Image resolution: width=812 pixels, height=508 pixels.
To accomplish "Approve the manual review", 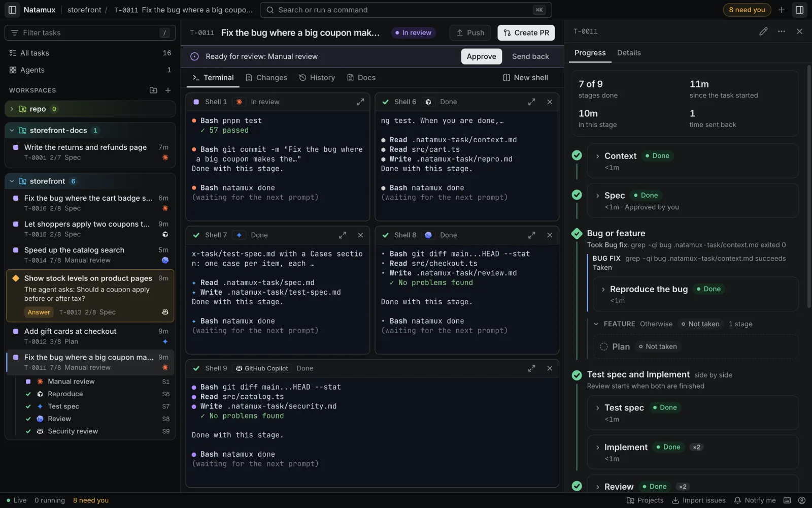I will pyautogui.click(x=481, y=56).
